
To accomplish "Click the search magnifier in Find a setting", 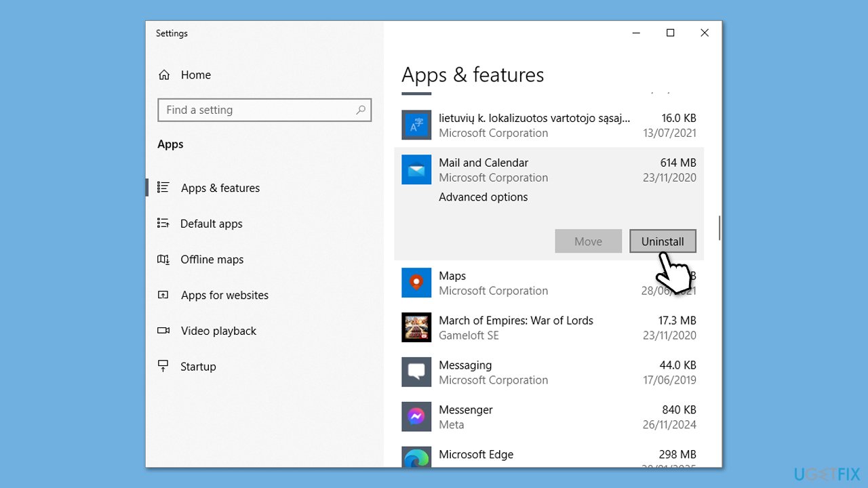I will 361,110.
